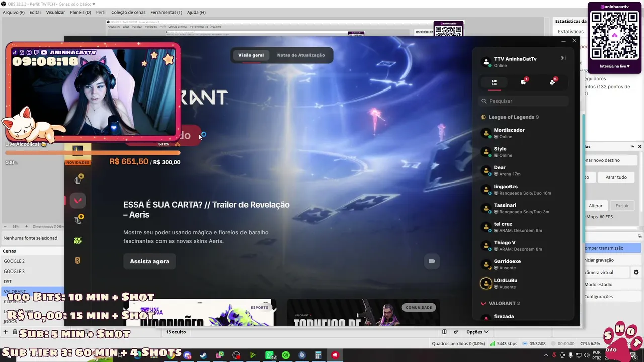Open WhatsApp from the taskbar
Viewport: 644px width, 362px height.
click(270, 355)
